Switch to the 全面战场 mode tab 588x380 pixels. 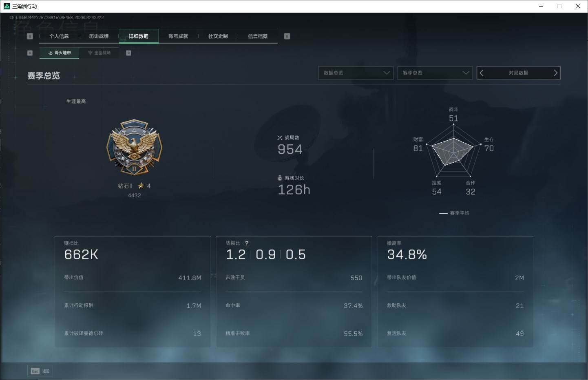pyautogui.click(x=99, y=53)
